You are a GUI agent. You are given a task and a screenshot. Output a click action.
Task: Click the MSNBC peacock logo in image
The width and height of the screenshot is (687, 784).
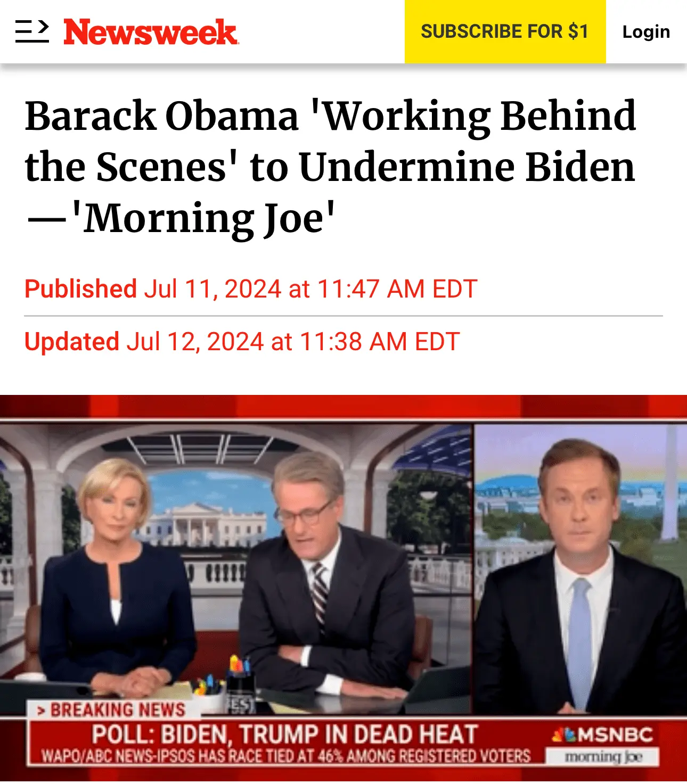pos(564,736)
